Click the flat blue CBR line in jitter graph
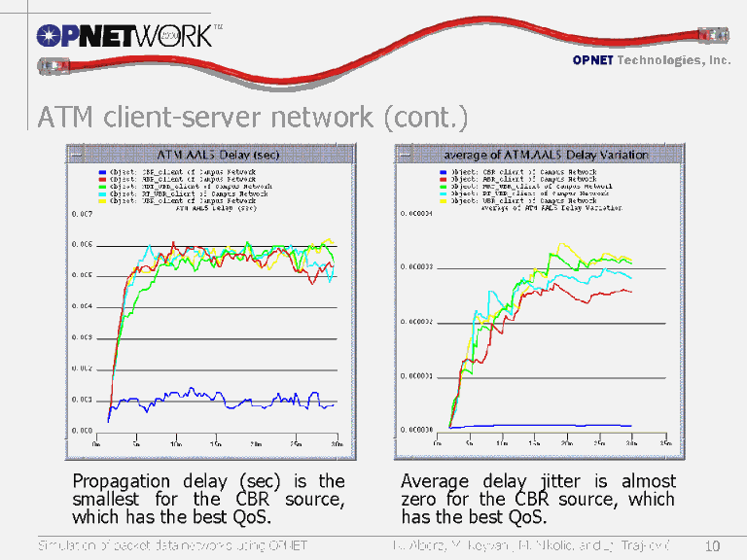Viewport: 747px width, 560px height. click(x=545, y=426)
